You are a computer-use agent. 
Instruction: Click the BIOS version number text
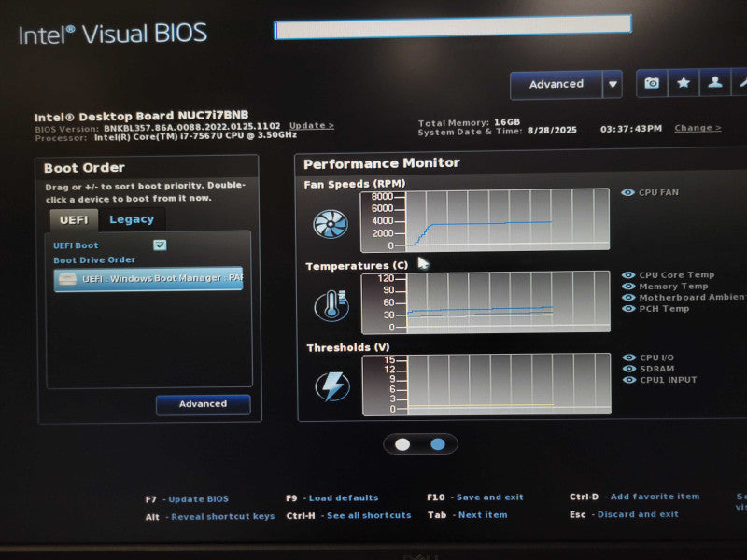coord(192,127)
